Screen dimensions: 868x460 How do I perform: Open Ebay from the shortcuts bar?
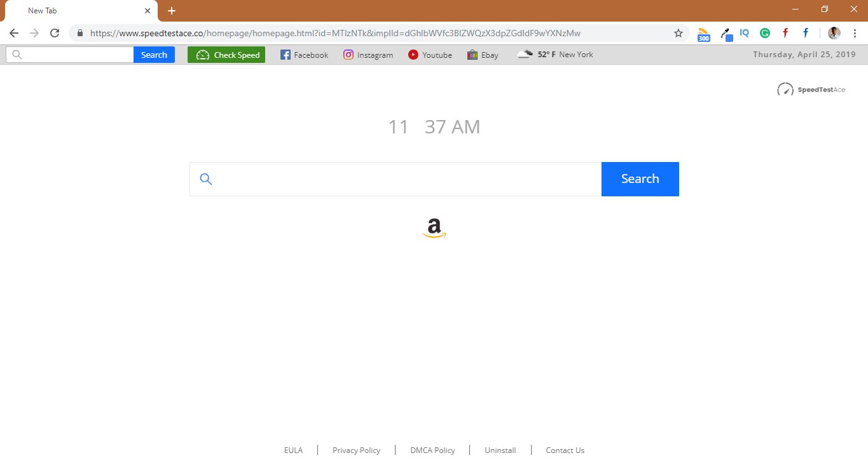coord(481,55)
